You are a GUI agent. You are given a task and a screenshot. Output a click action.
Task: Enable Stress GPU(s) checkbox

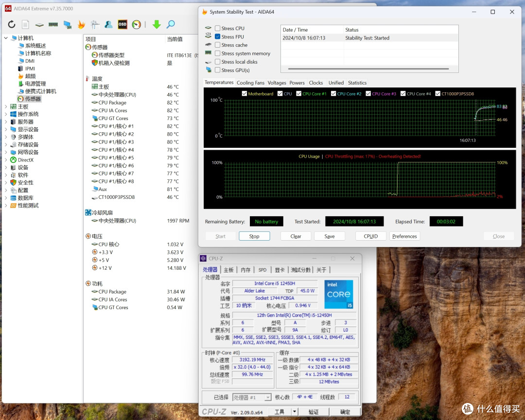[218, 70]
